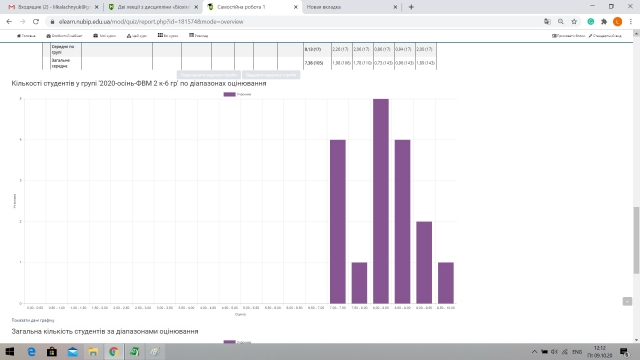Switch to the 'Самостійна робота 1' tab
This screenshot has height=360, width=640.
252,7
